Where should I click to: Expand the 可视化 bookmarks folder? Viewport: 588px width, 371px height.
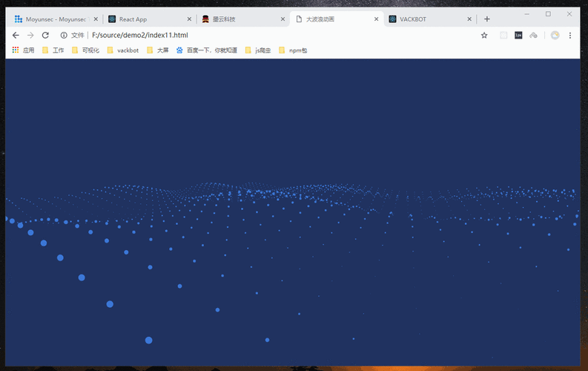[x=85, y=50]
